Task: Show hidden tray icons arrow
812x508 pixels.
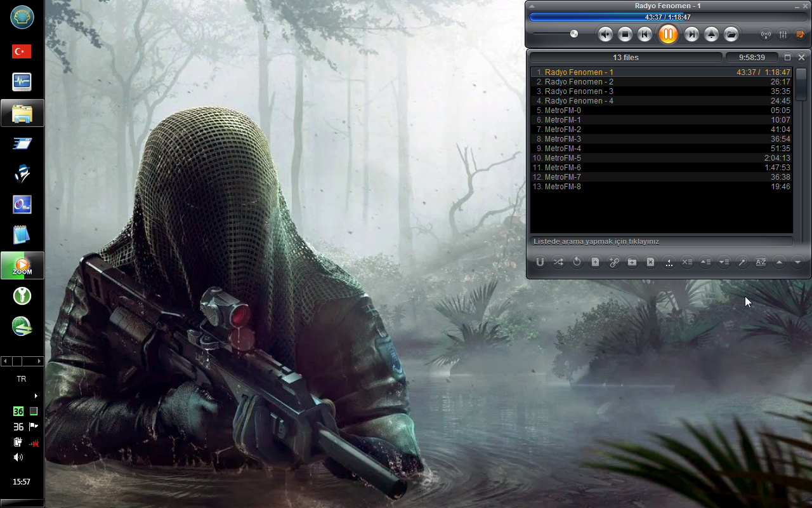Action: (36, 396)
